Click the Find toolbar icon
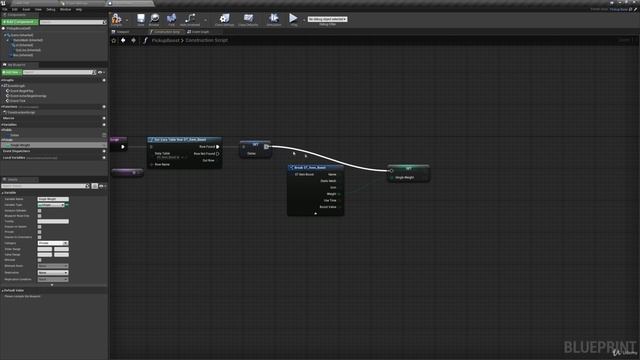 (x=171, y=18)
